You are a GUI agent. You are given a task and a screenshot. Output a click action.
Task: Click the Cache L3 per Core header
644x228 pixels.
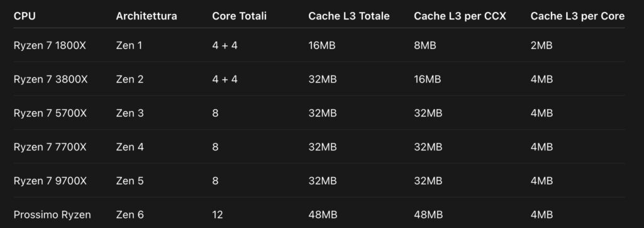(577, 16)
